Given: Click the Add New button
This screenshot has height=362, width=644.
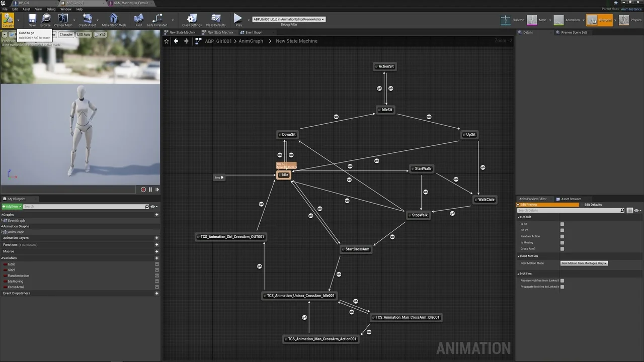Looking at the screenshot, I should tap(11, 207).
